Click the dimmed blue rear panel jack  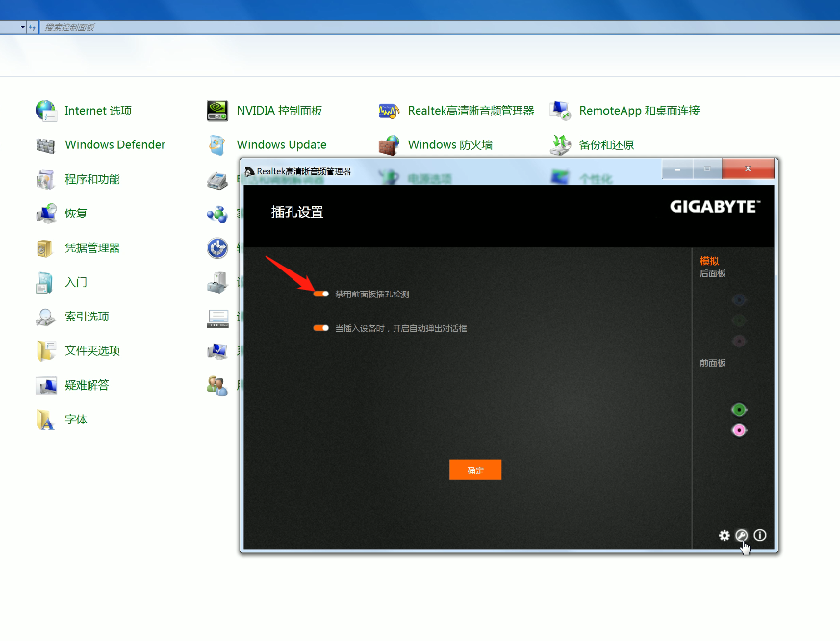(x=739, y=300)
